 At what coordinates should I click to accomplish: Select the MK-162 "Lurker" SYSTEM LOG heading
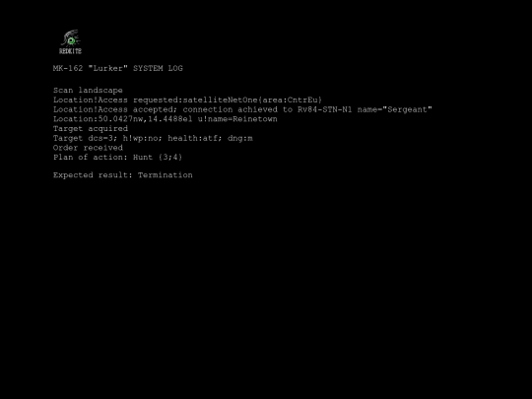pyautogui.click(x=118, y=68)
